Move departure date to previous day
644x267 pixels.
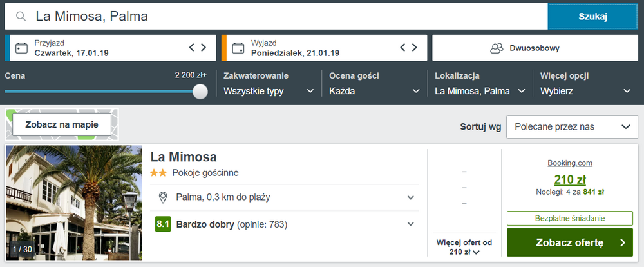(x=402, y=47)
